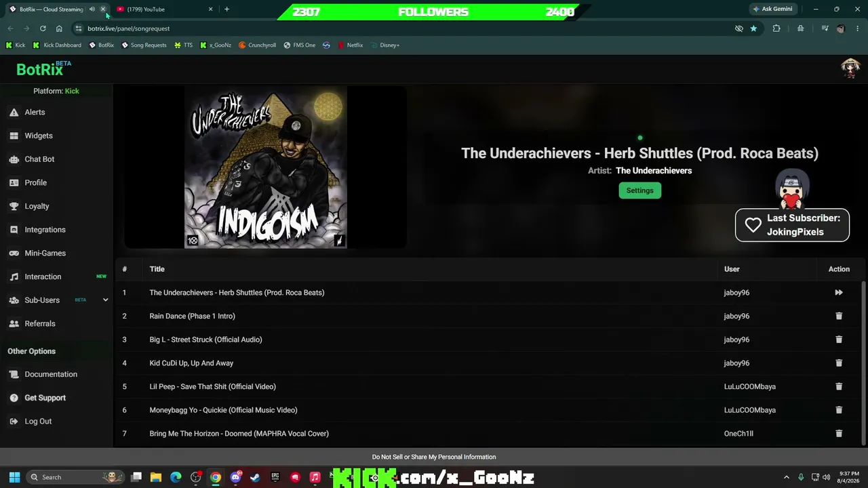868x488 pixels.
Task: Go to the browser home page
Action: (59, 28)
